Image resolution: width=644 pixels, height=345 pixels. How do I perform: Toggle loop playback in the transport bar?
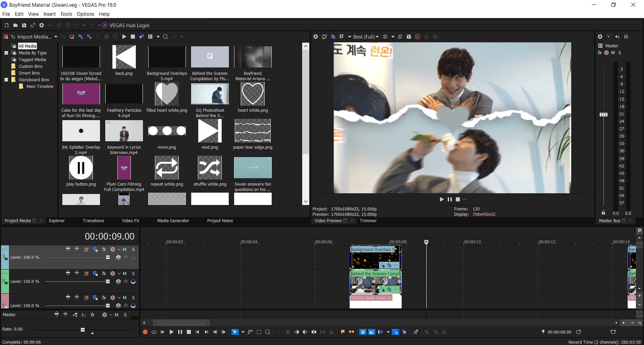click(x=154, y=332)
